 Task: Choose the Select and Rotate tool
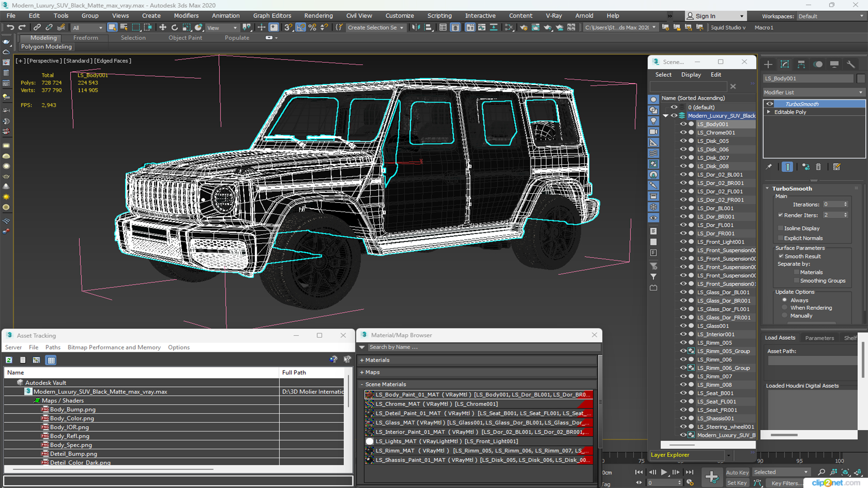click(175, 28)
